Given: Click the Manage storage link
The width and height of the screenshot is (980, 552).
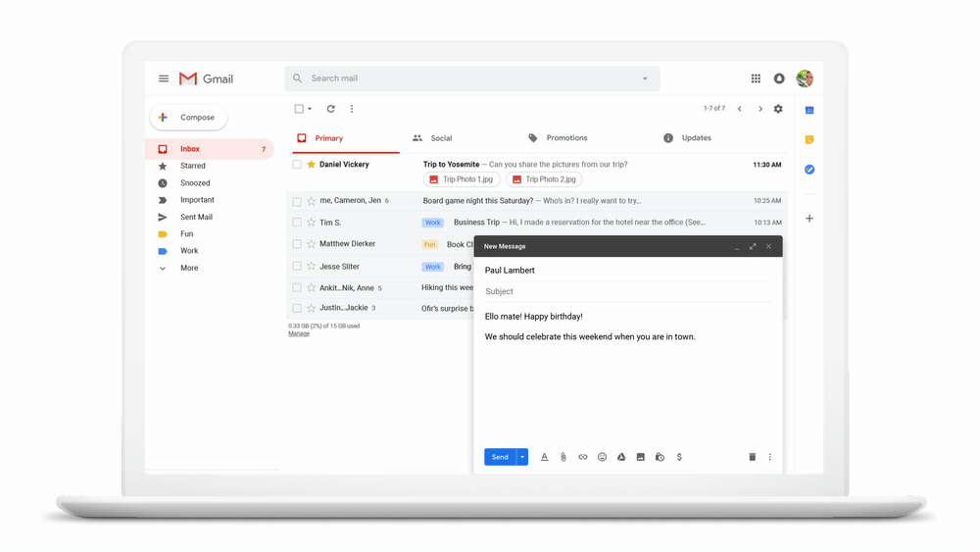Looking at the screenshot, I should pyautogui.click(x=299, y=333).
